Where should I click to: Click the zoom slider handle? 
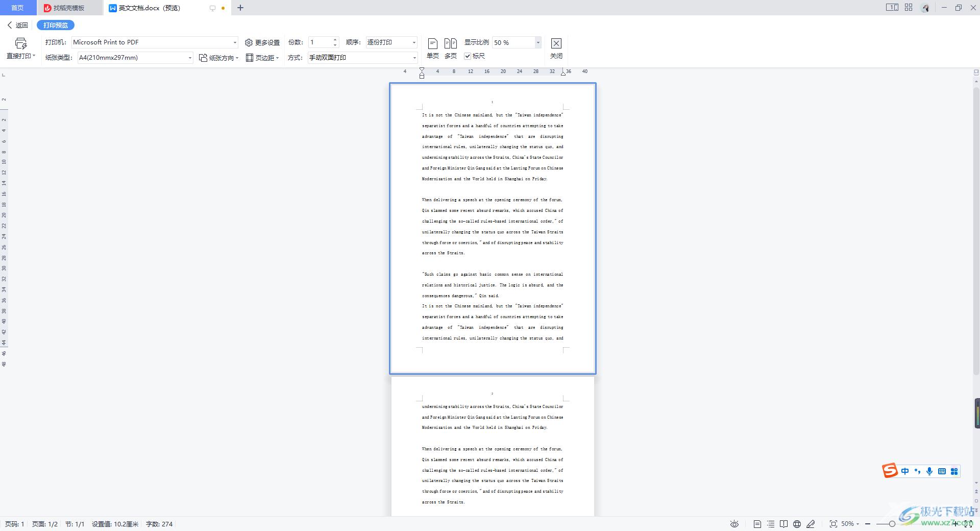pos(892,524)
